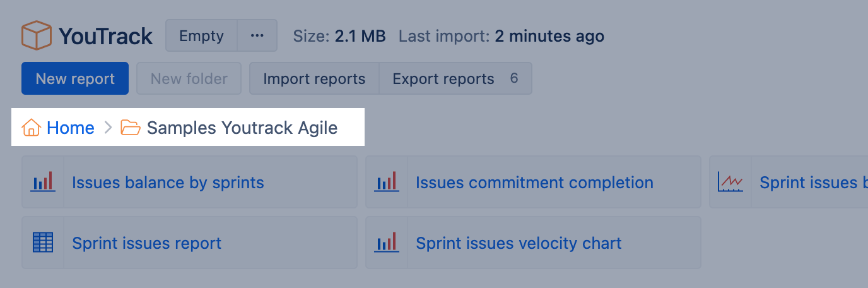This screenshot has height=288, width=868.
Task: Click bar chart icon for Issues balance by sprints
Action: coord(43,183)
